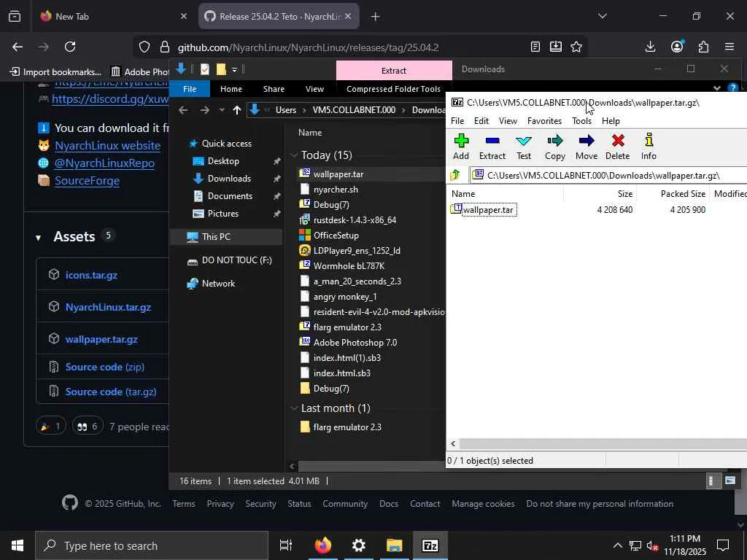Open Firefox account icon
This screenshot has height=560, width=747.
point(677,46)
